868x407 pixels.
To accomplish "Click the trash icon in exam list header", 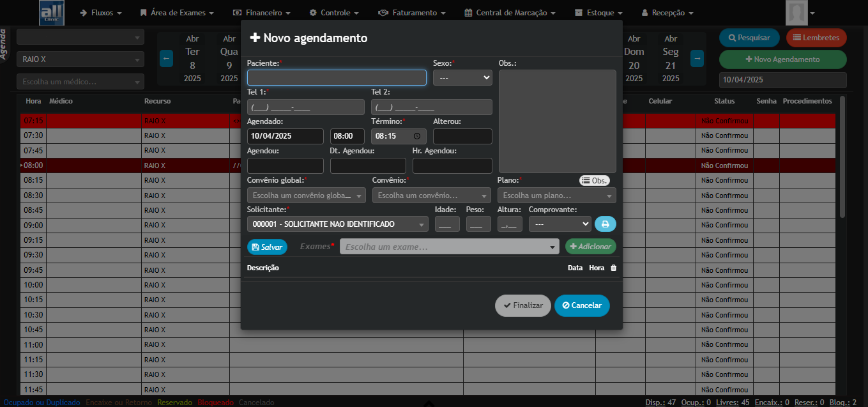I will (x=613, y=268).
